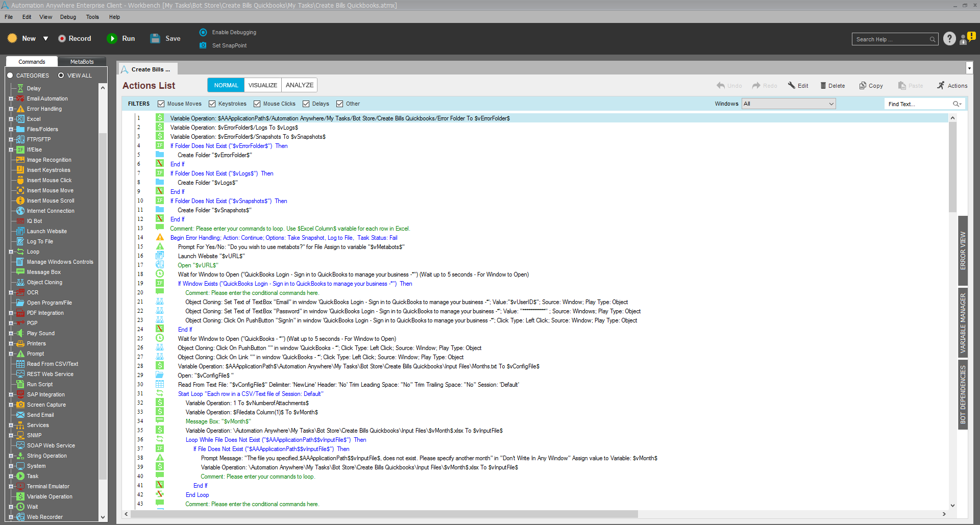Viewport: 980px width, 525px height.
Task: Open the VARIABLE MANAGER side panel
Action: [x=963, y=323]
